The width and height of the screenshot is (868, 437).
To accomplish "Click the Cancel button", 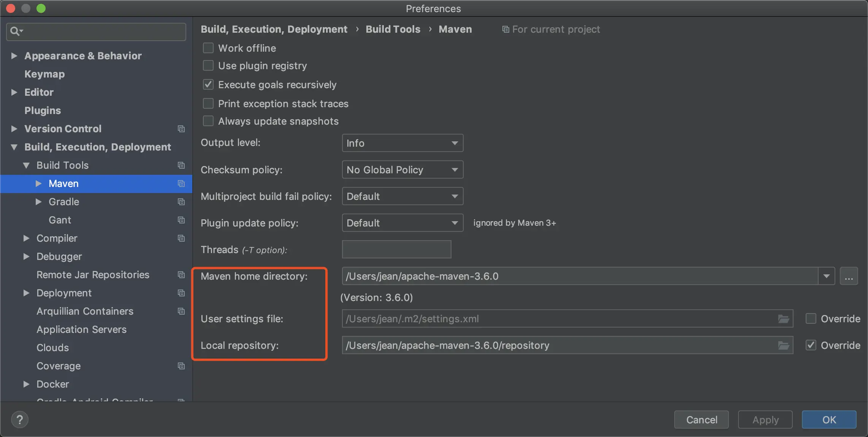I will coord(701,420).
